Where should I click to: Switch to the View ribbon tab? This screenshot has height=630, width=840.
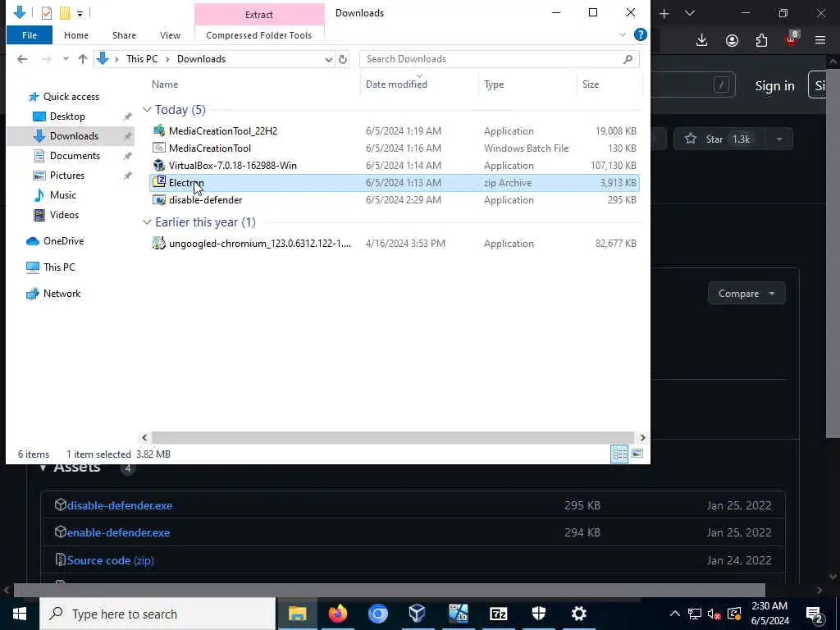click(x=170, y=35)
